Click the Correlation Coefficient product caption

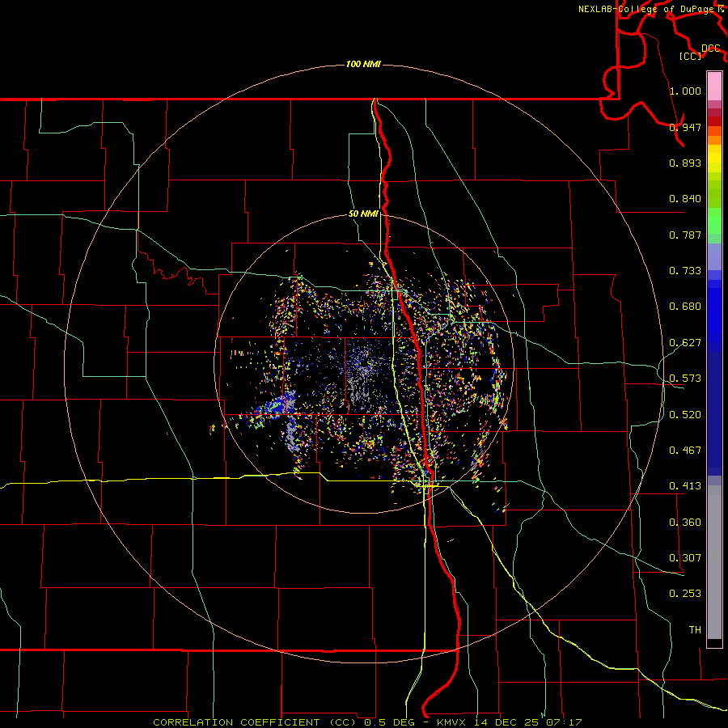(x=255, y=722)
